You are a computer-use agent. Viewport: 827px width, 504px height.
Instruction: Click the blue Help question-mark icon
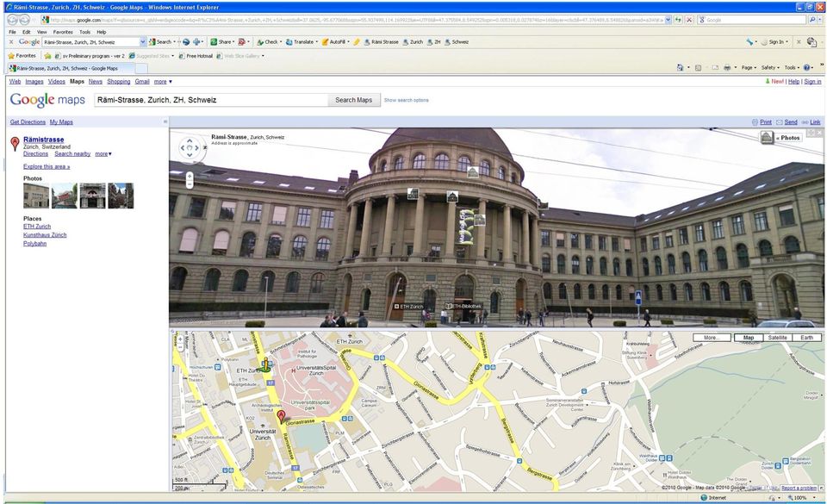[x=806, y=67]
